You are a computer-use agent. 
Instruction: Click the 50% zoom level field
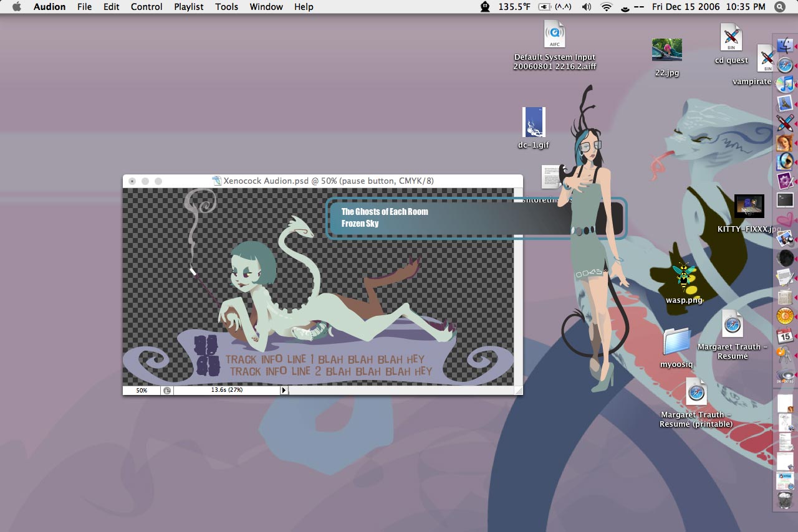142,390
